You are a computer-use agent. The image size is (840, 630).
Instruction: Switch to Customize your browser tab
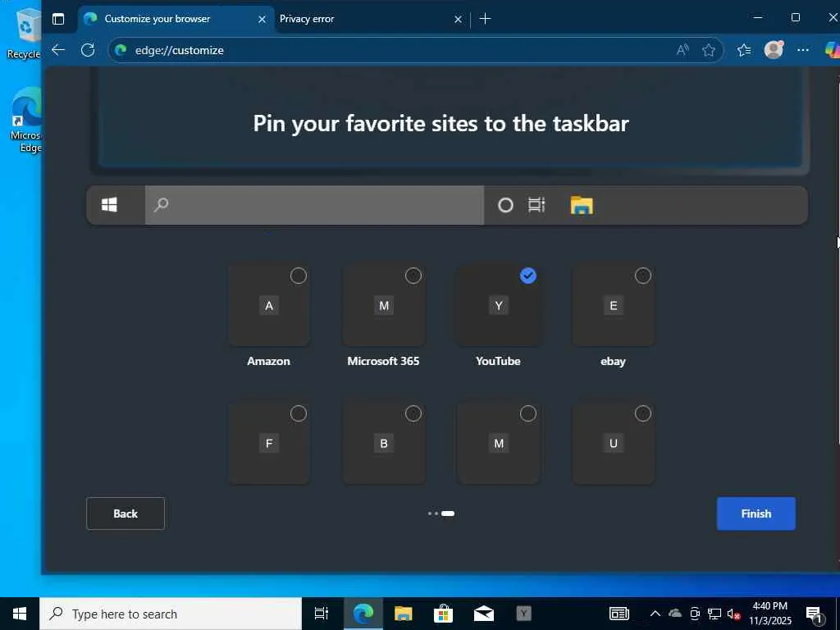point(176,19)
